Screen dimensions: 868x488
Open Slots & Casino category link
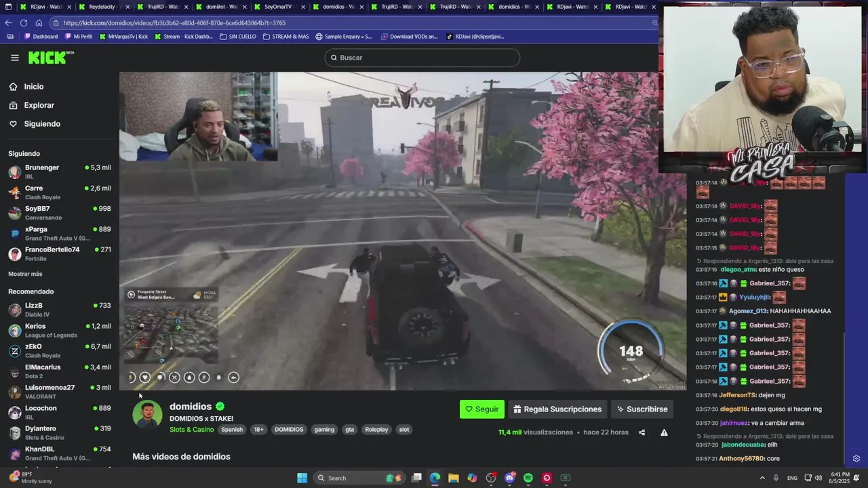[191, 430]
